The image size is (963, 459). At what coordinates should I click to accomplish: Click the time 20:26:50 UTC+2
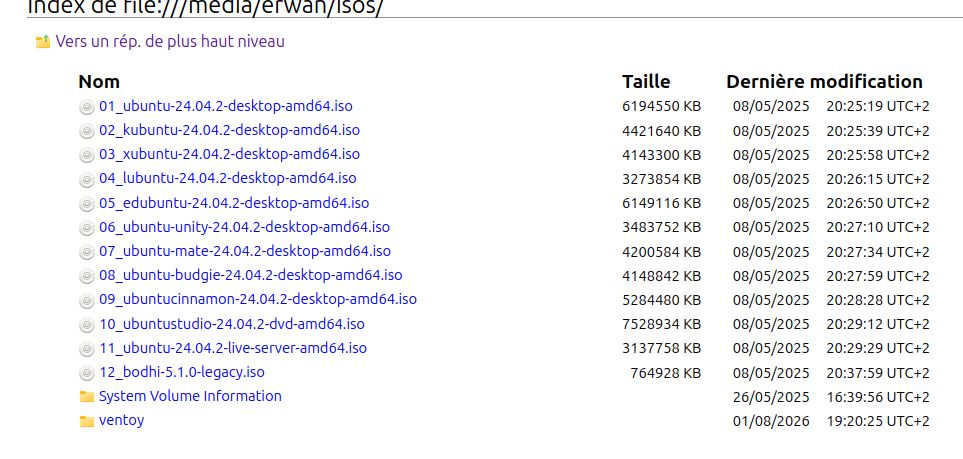[878, 203]
